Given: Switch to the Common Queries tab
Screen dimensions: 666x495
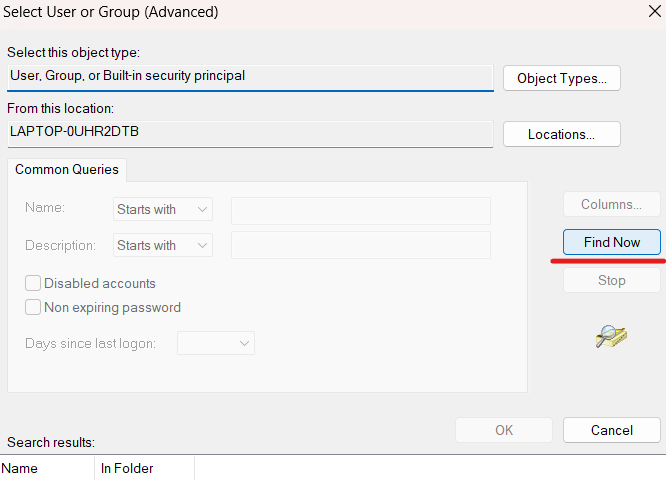Looking at the screenshot, I should (x=67, y=170).
